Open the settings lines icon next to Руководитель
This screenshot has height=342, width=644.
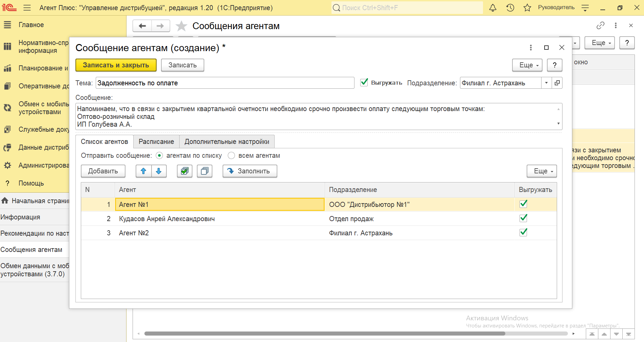point(585,8)
